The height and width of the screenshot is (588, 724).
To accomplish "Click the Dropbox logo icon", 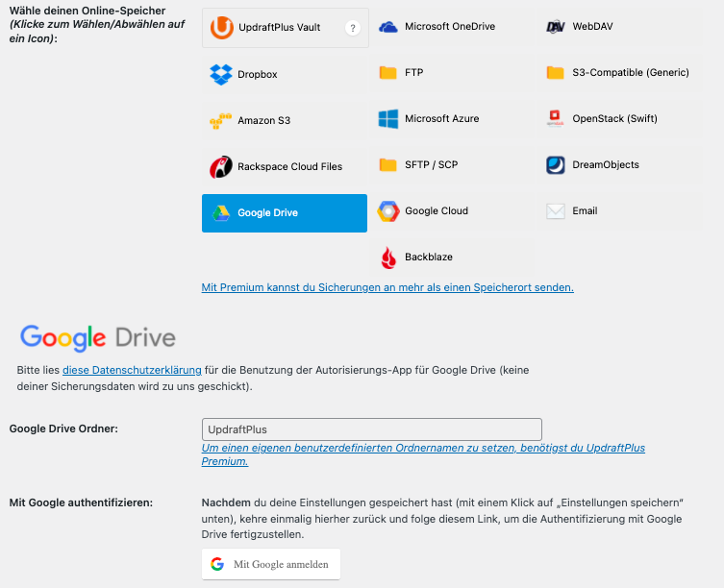I will 221,74.
